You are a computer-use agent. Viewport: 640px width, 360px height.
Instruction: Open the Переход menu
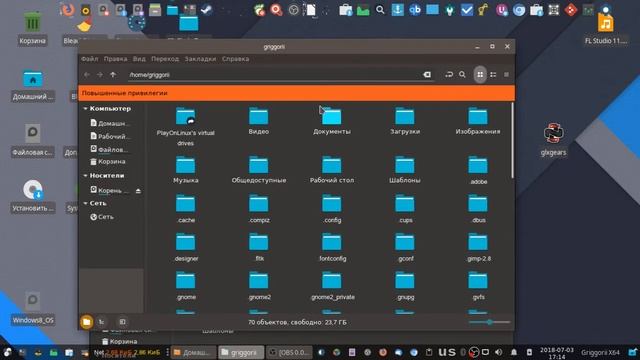pyautogui.click(x=165, y=59)
